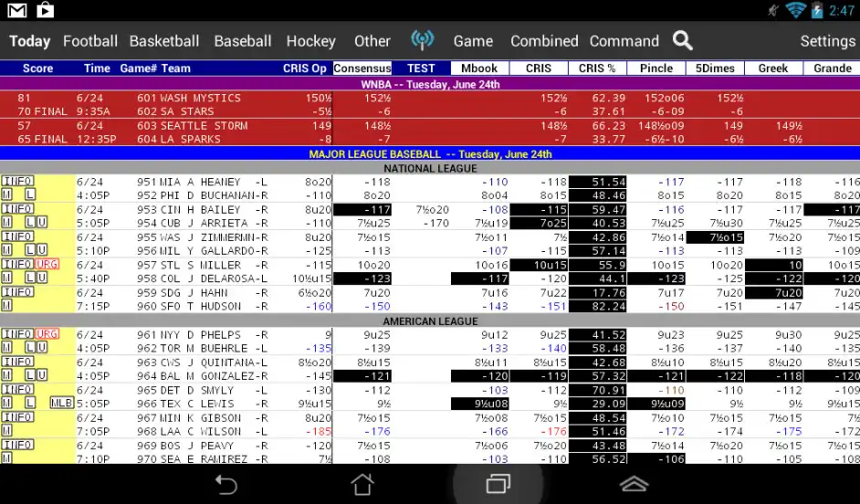Tap the Major League Baseball section header

(x=430, y=154)
